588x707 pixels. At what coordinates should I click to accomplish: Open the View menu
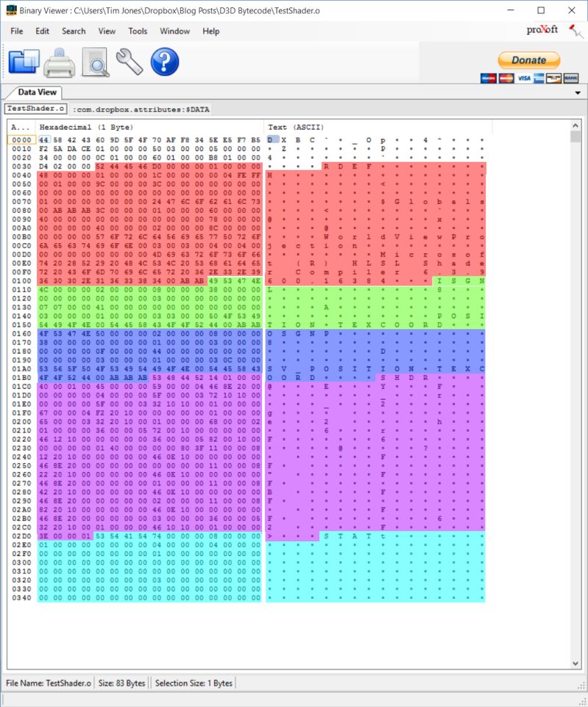click(107, 31)
